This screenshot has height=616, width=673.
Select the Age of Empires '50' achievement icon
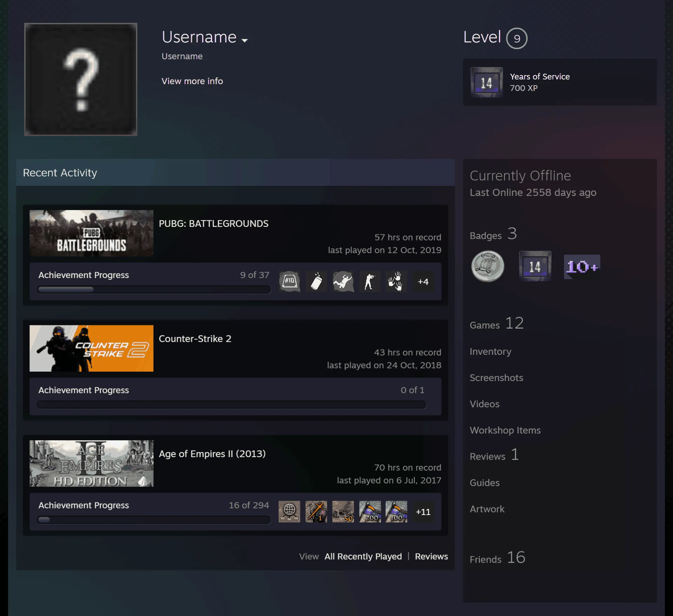tap(343, 512)
